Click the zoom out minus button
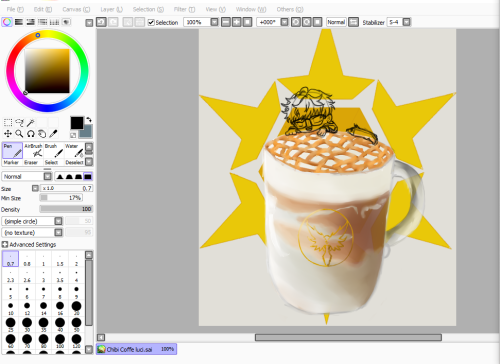 226,22
